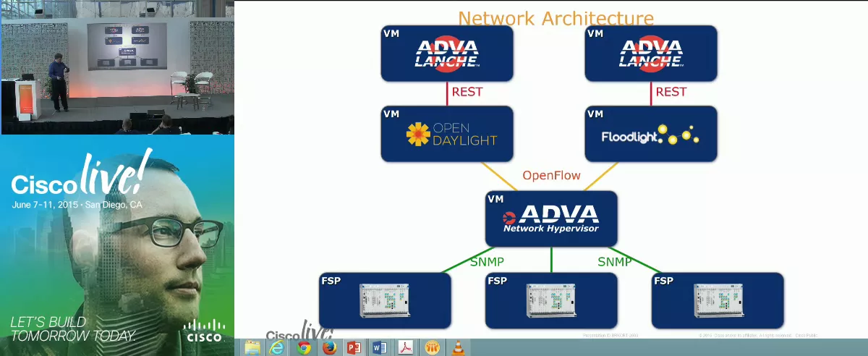Screen dimensions: 868x356
Task: Select the left FSP chassis box
Action: click(x=385, y=300)
